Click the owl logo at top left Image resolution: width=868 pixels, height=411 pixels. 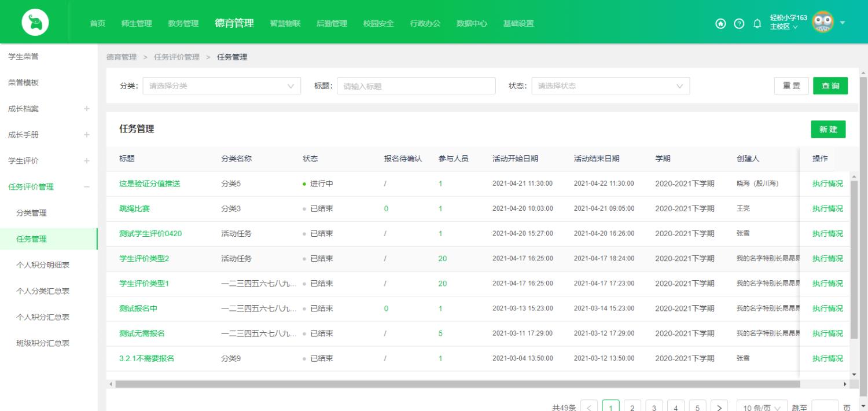(34, 21)
